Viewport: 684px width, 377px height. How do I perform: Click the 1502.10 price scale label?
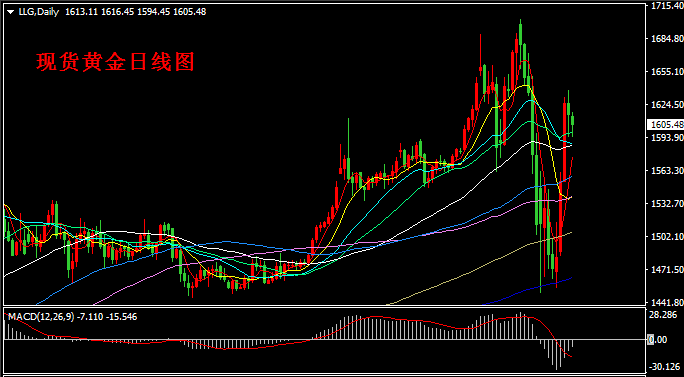(666, 236)
